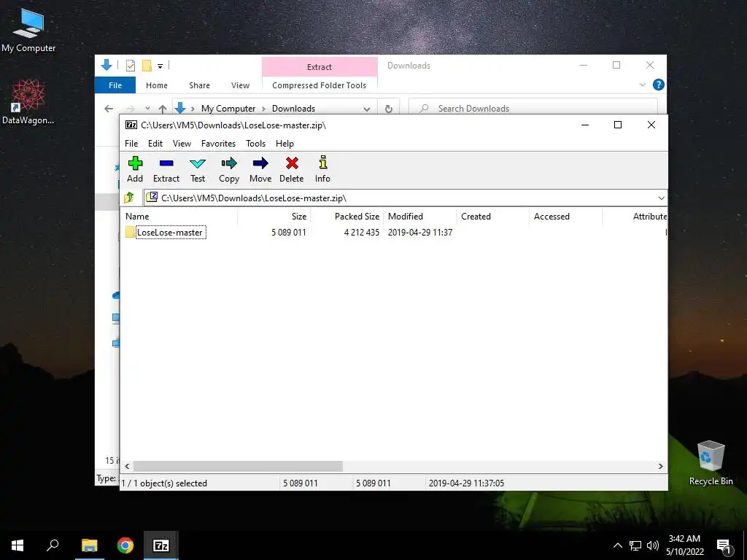Expand the Explorer ribbon chevron
Screen dimensions: 747x560
[642, 85]
